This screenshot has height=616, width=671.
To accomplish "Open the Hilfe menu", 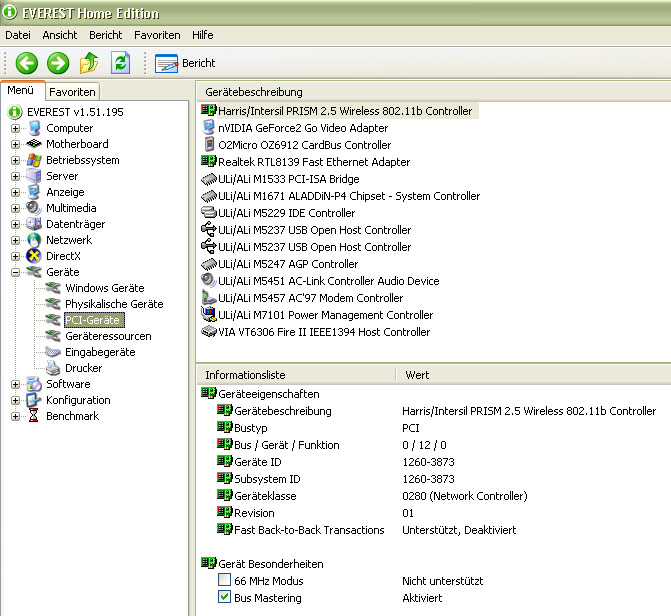I will [x=202, y=35].
